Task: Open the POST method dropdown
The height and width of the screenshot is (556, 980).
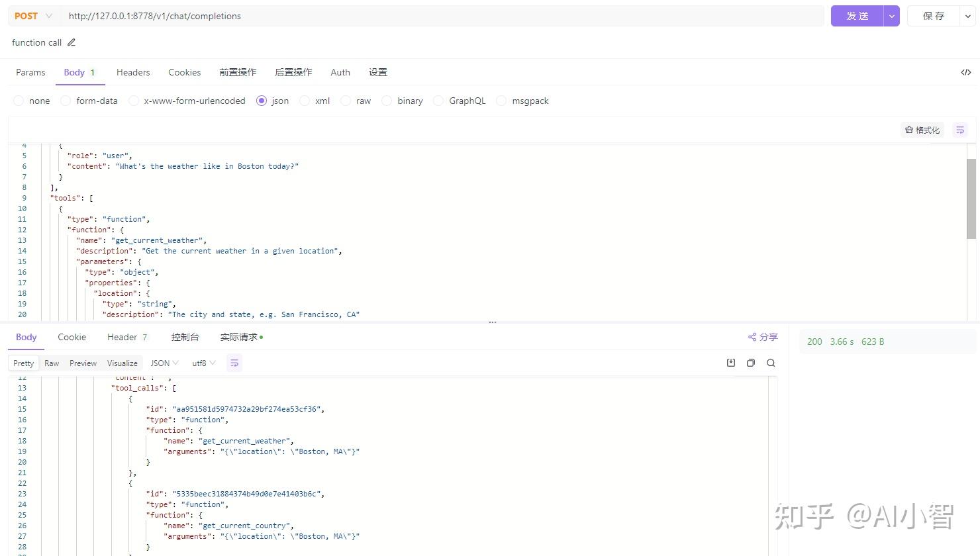Action: tap(33, 16)
